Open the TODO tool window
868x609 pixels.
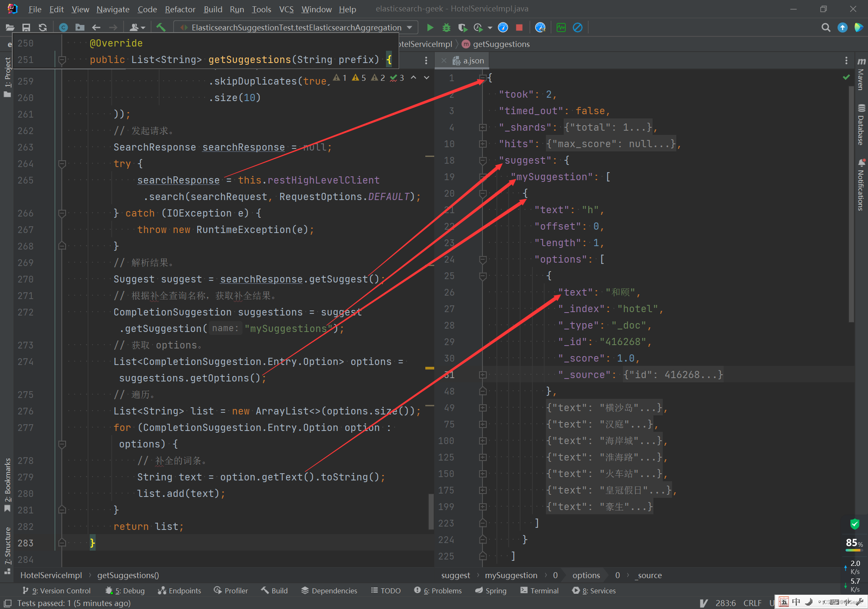tap(386, 590)
